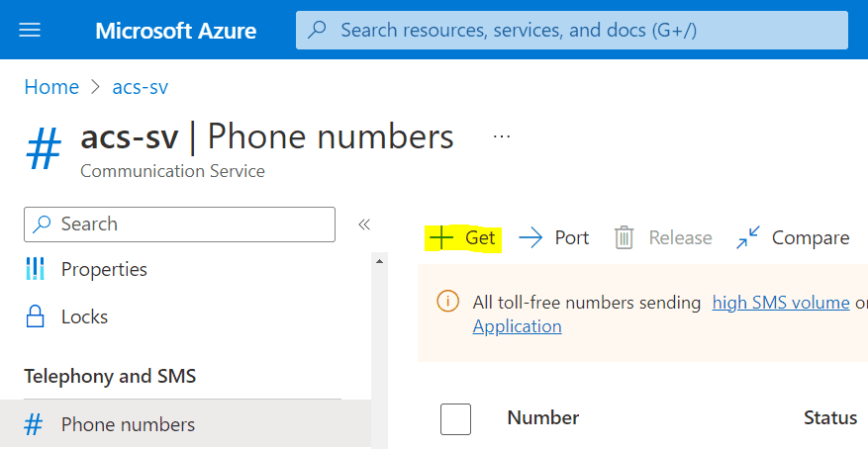This screenshot has width=868, height=449.
Task: Click Port button in toolbar
Action: pos(553,237)
